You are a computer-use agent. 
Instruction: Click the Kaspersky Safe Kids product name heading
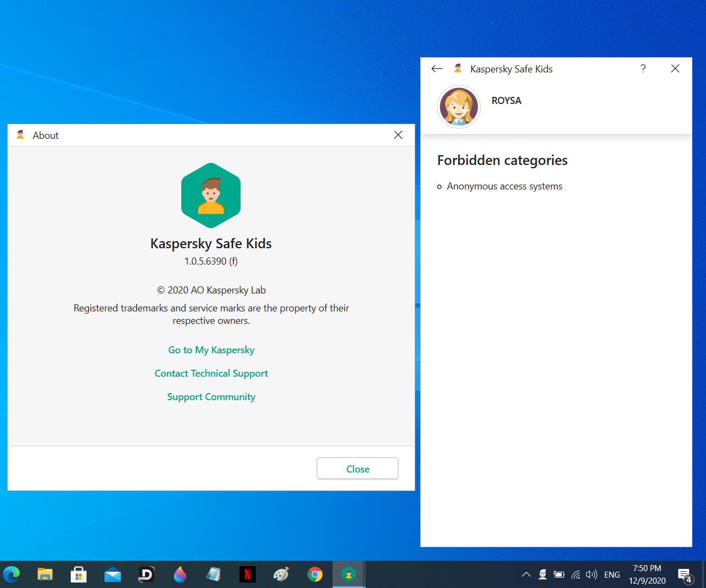tap(211, 243)
